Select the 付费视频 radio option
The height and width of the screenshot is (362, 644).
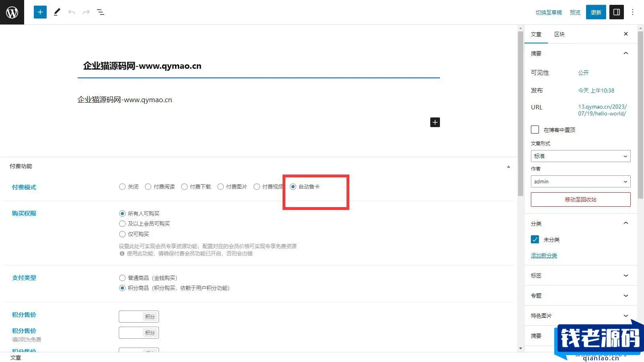click(x=257, y=187)
